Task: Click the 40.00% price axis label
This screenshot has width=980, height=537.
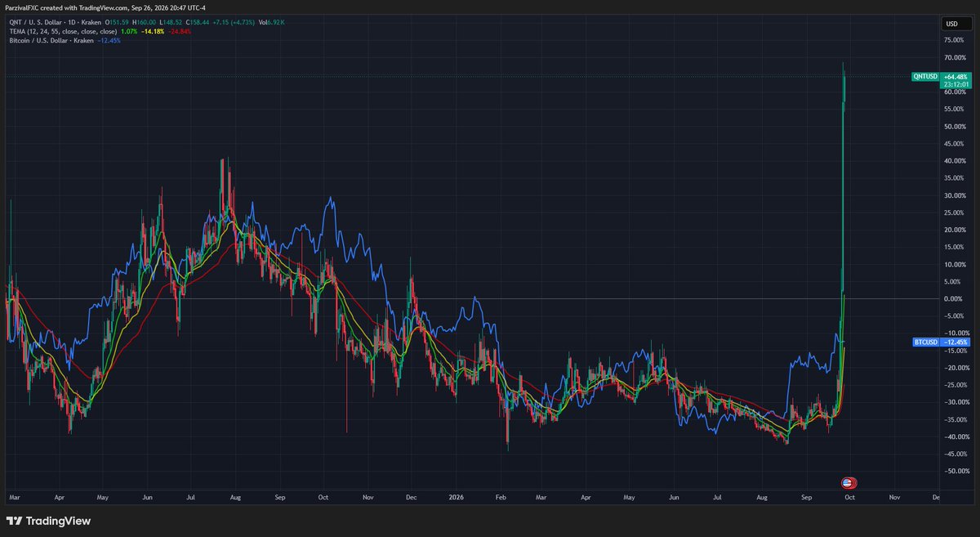Action: click(x=955, y=160)
